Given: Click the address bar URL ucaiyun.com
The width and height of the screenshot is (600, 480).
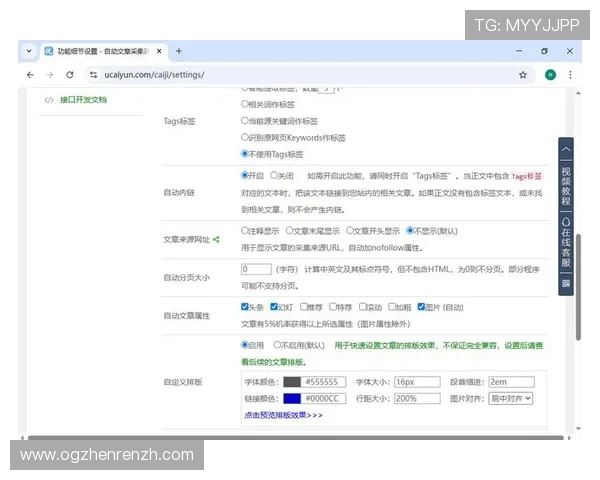Looking at the screenshot, I should 154,75.
